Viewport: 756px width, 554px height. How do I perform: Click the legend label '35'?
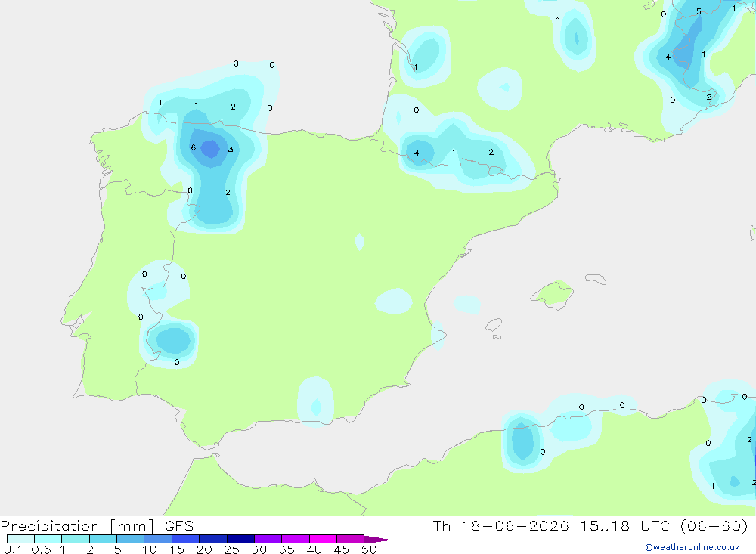(287, 549)
